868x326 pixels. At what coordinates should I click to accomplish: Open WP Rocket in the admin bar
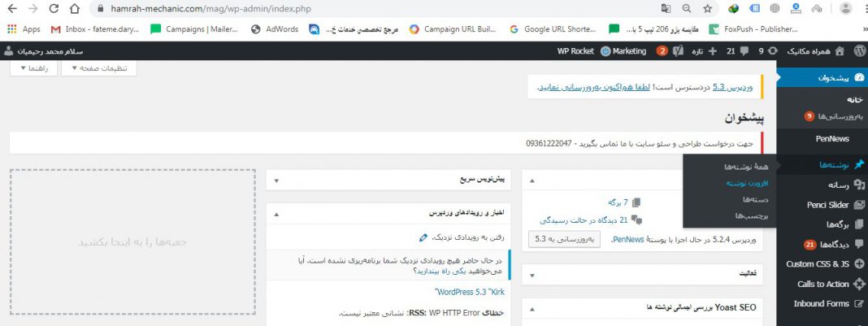click(x=575, y=50)
